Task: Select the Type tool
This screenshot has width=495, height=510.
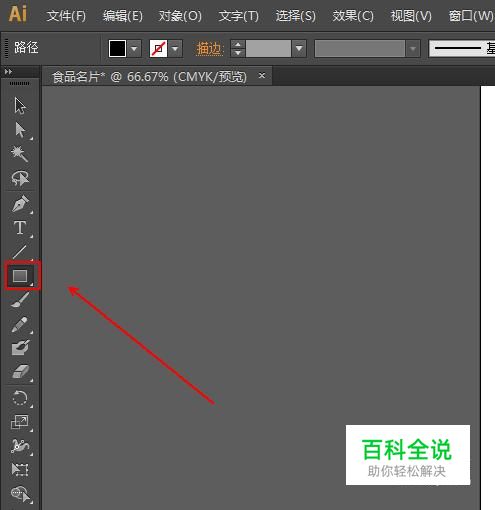Action: coord(20,228)
